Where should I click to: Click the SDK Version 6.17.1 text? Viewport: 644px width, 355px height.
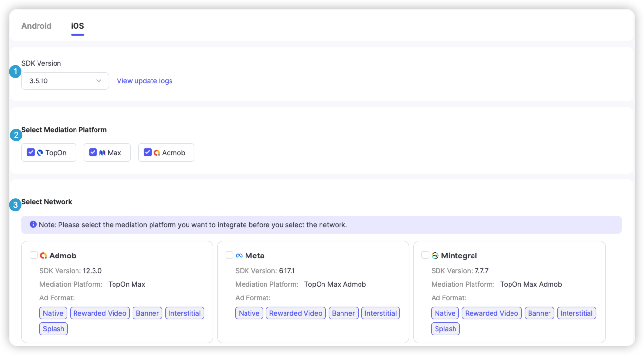click(265, 271)
